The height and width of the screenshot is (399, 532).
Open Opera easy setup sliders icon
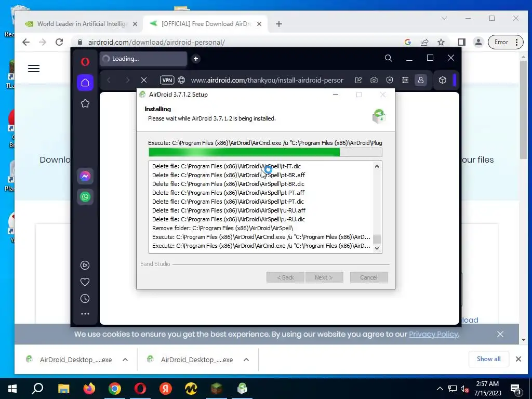(405, 80)
